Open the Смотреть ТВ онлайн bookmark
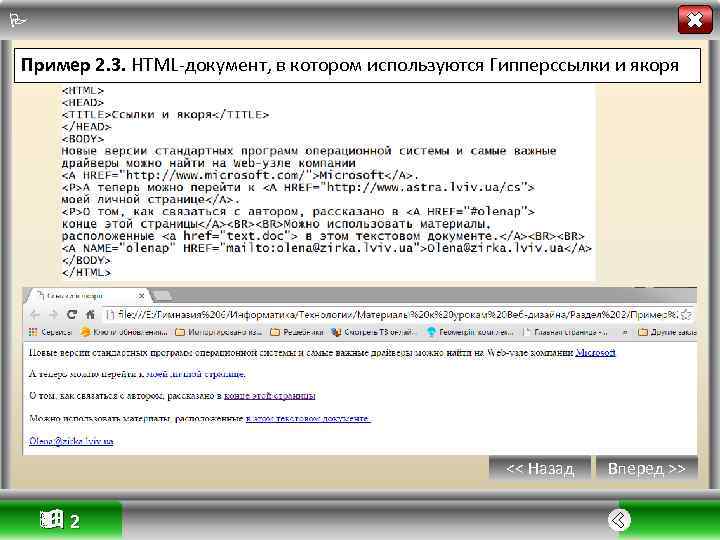The image size is (720, 540). (374, 332)
